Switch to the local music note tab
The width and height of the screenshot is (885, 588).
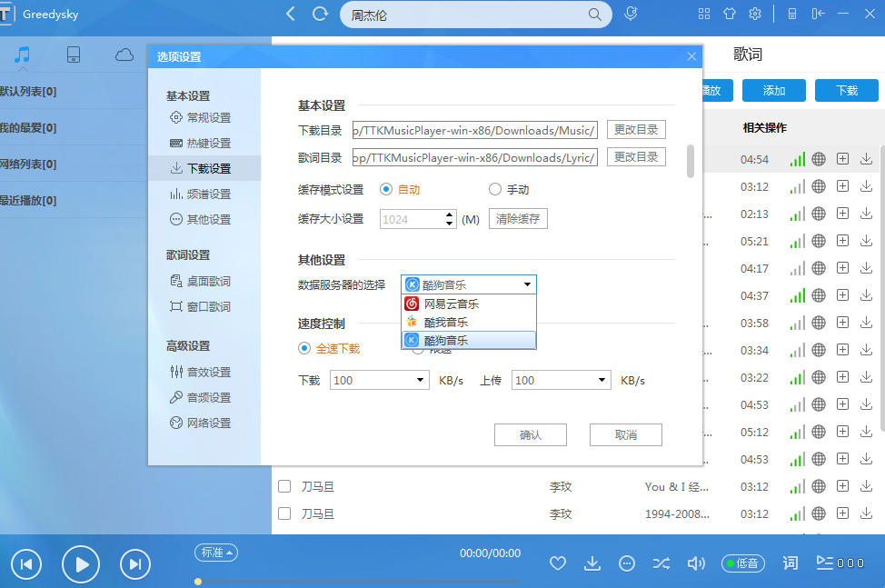pyautogui.click(x=22, y=55)
